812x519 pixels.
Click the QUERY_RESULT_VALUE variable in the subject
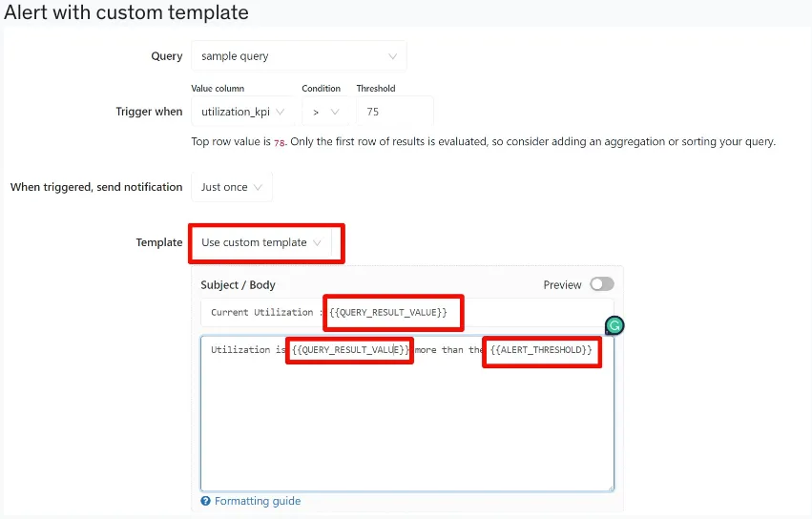(388, 312)
